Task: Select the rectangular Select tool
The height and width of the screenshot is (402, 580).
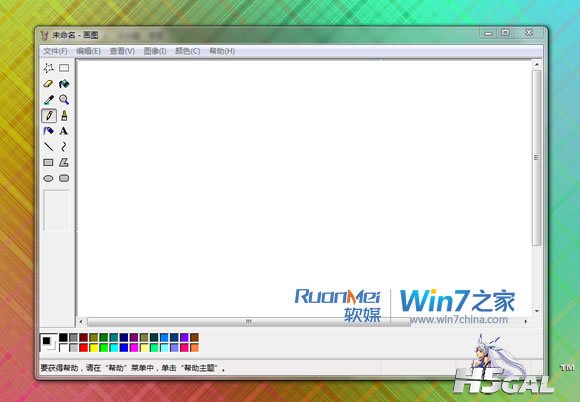Action: click(64, 68)
